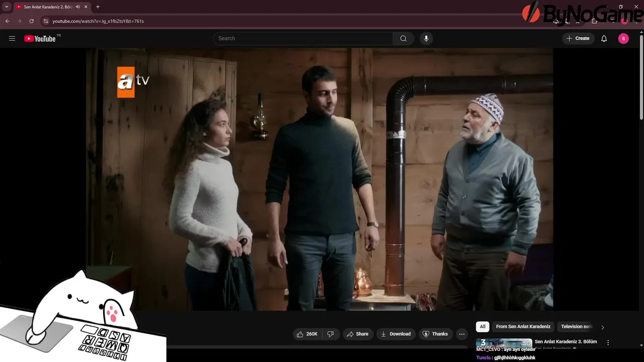Open the account avatar S menu
Image resolution: width=644 pixels, height=362 pixels.
623,38
